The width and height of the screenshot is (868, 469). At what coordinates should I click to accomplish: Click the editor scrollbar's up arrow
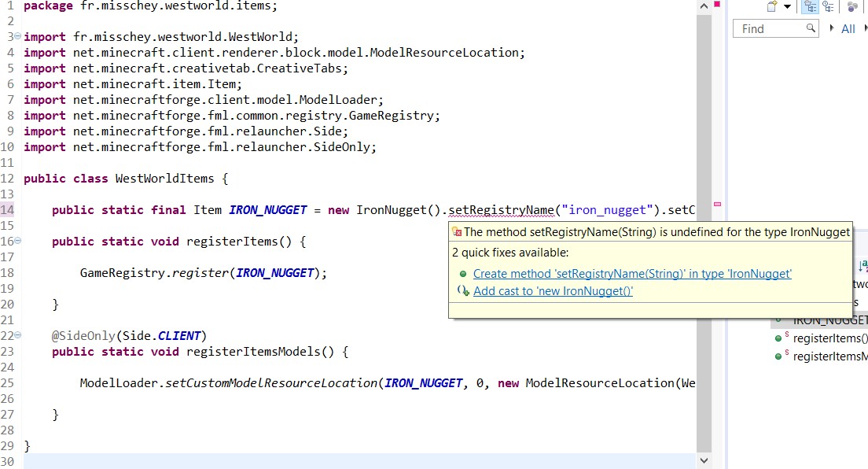pos(704,6)
